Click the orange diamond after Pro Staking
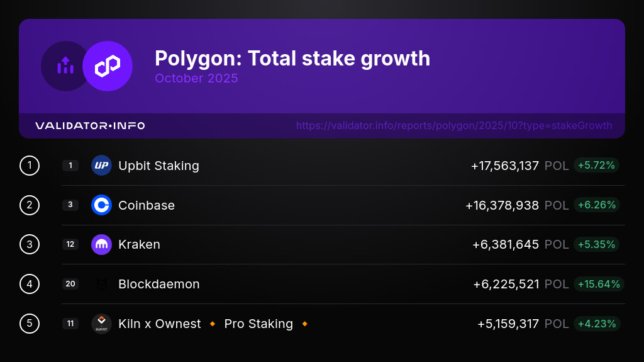The width and height of the screenshot is (644, 362). tap(304, 324)
